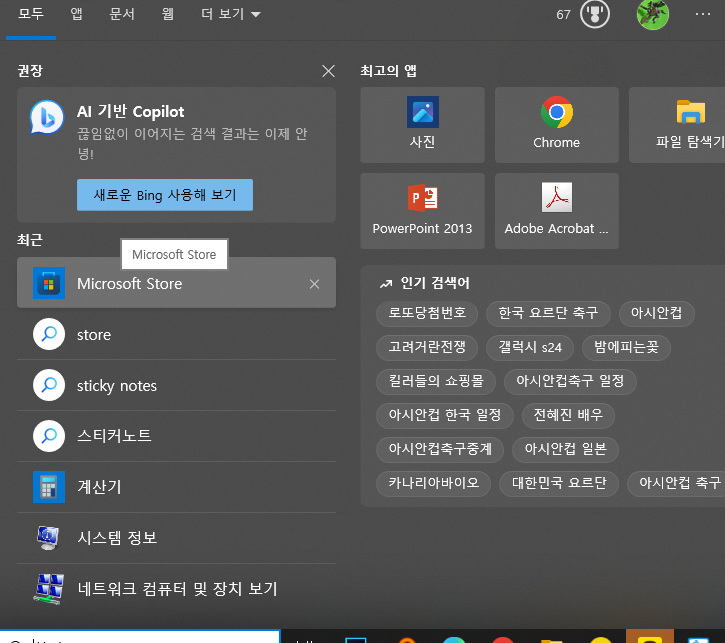The width and height of the screenshot is (725, 643).
Task: Search trending term 로또당첨번호
Action: click(x=427, y=313)
